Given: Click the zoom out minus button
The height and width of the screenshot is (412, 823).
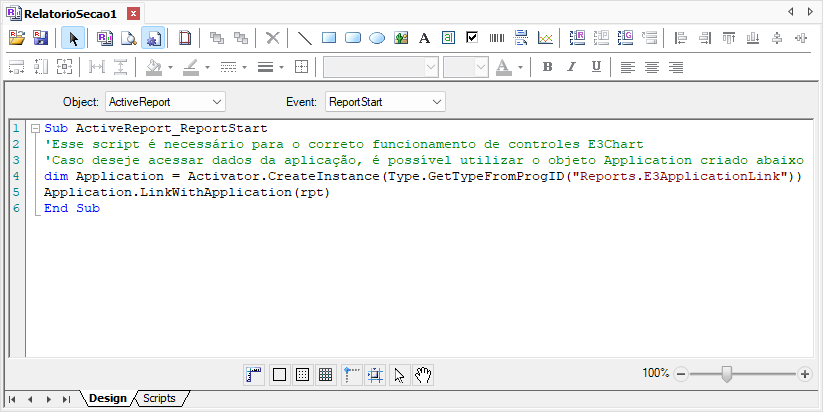Looking at the screenshot, I should click(x=682, y=374).
